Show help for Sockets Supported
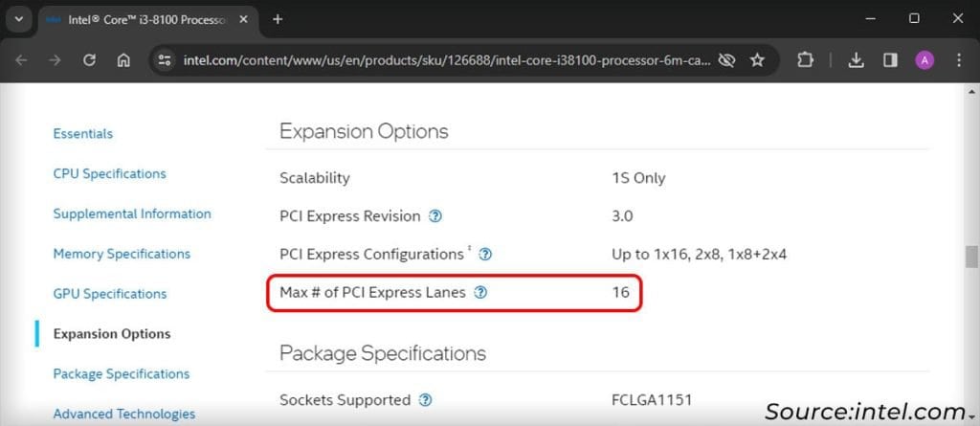 (425, 400)
